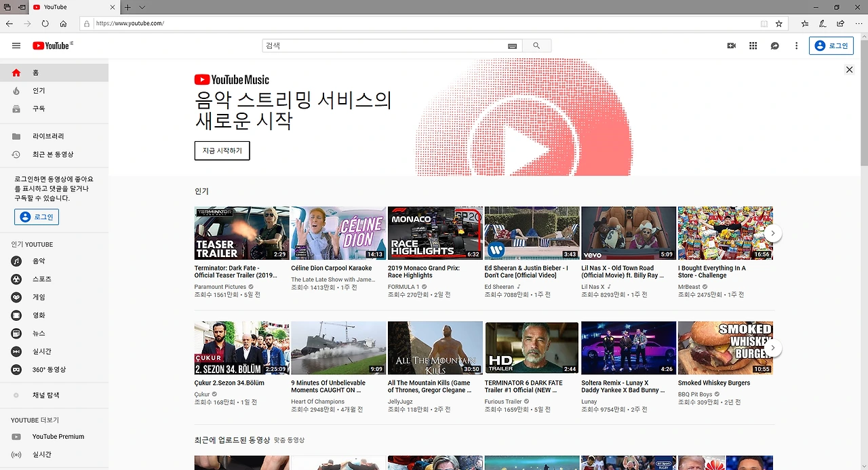
Task: Open Céline Dion Carpool Karaoke thumbnail
Action: tap(338, 233)
